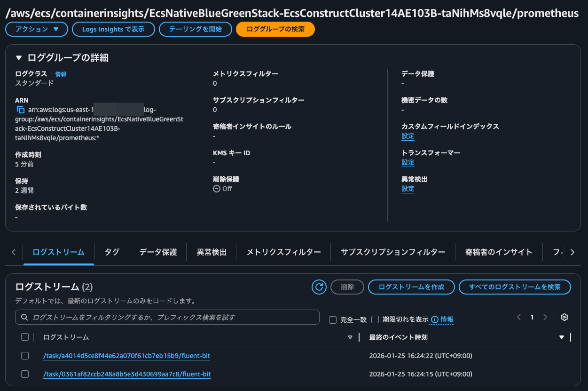Sort by 最終のイベント時刻 column arrow
Screen dimensions: 588x391
(x=561, y=337)
